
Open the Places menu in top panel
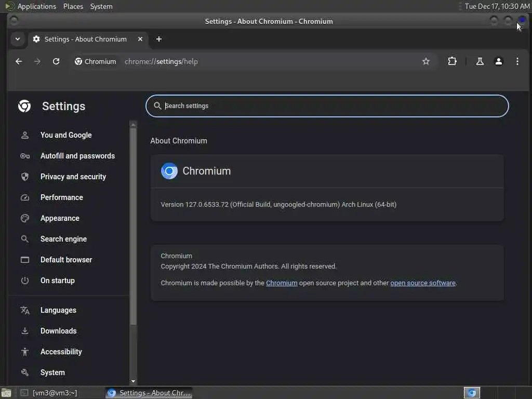pyautogui.click(x=73, y=6)
